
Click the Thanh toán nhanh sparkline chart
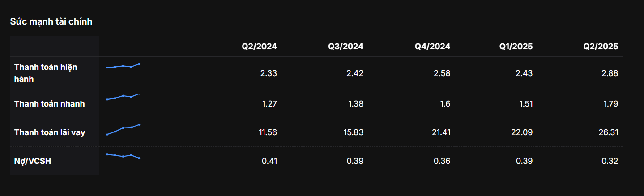pos(123,96)
